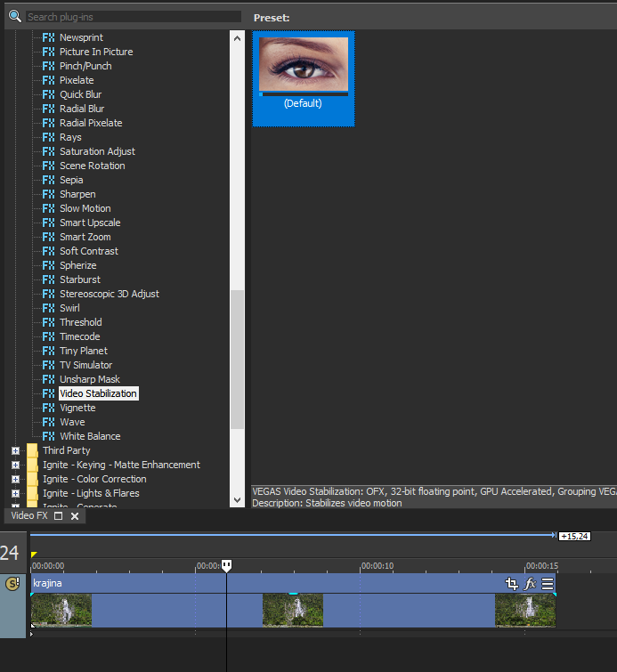The image size is (617, 672).
Task: Expand the Ignite - Lights & Flares folder
Action: (x=15, y=493)
